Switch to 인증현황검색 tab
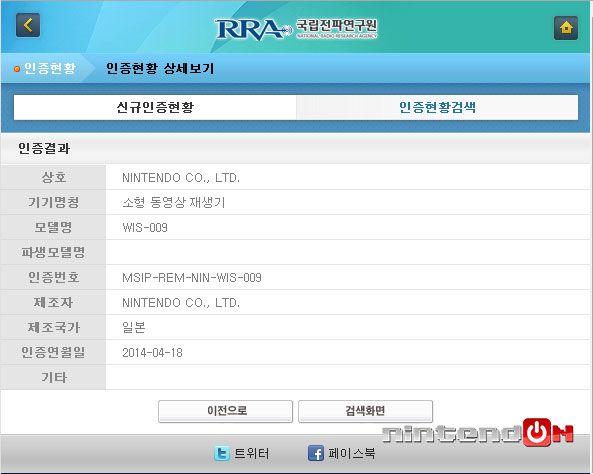 (437, 107)
